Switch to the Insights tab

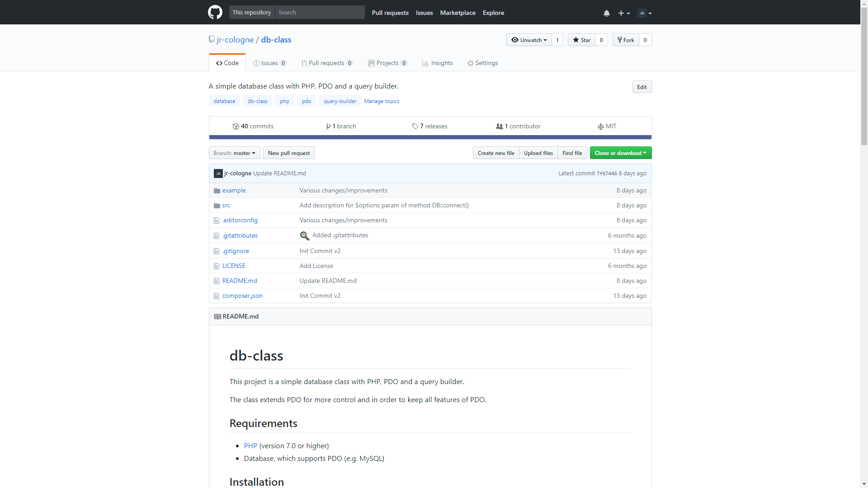point(437,63)
